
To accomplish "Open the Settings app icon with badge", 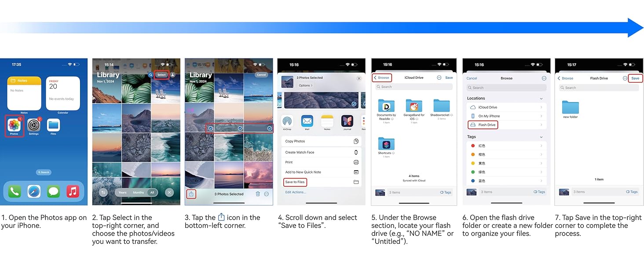I will tap(34, 125).
